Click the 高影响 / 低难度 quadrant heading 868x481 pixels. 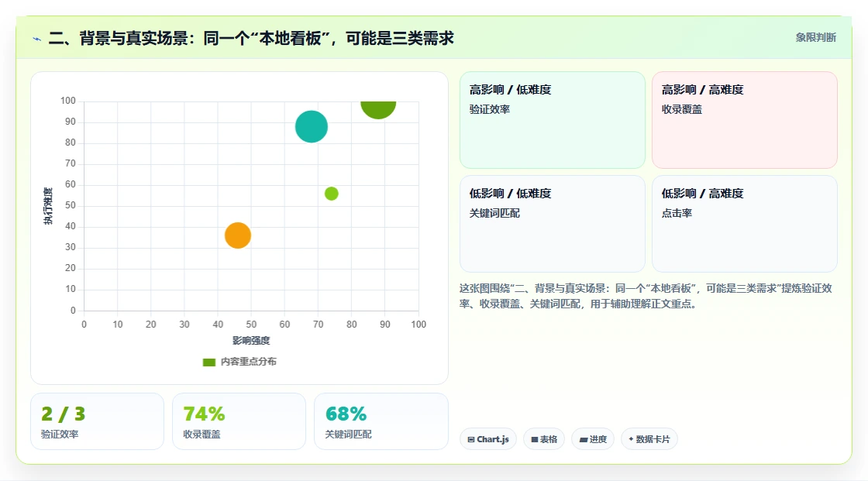point(510,90)
